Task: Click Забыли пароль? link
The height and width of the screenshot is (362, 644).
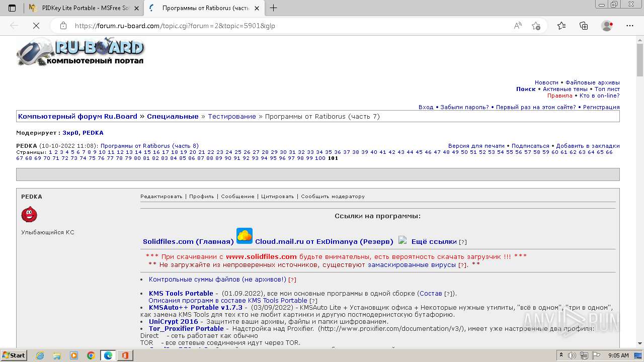Action: [x=464, y=107]
